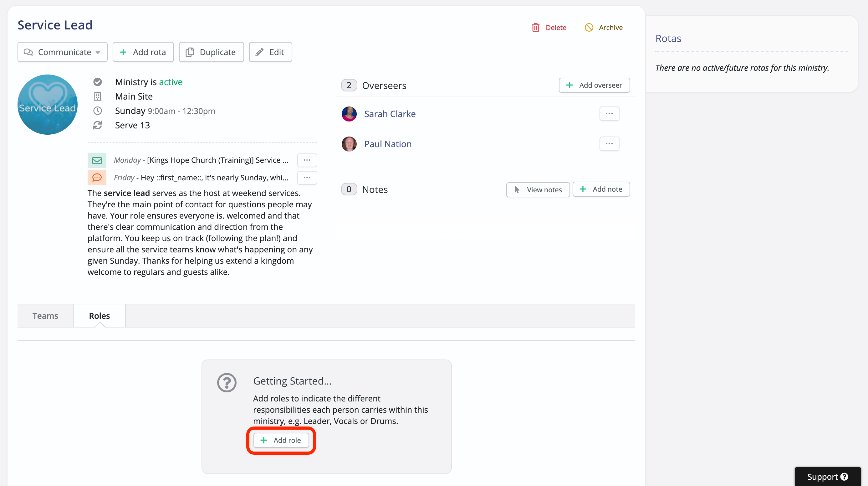The image size is (868, 486).
Task: Open options menu next to Sarah Clarke
Action: (609, 114)
